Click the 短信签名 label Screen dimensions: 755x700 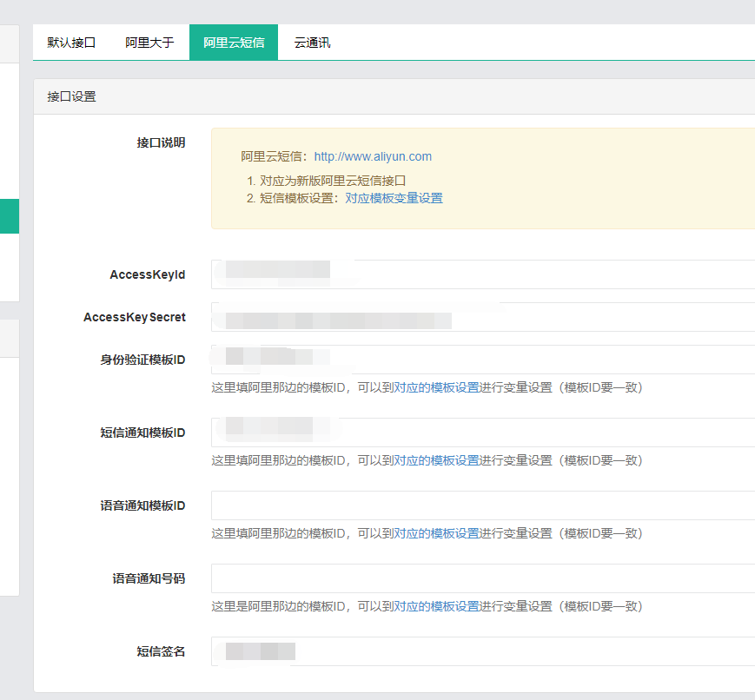(161, 651)
